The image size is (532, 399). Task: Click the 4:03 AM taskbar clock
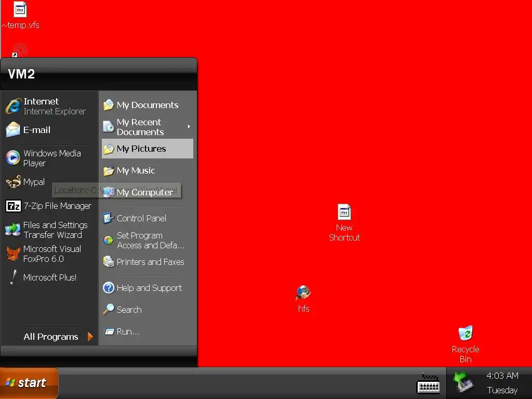[502, 376]
